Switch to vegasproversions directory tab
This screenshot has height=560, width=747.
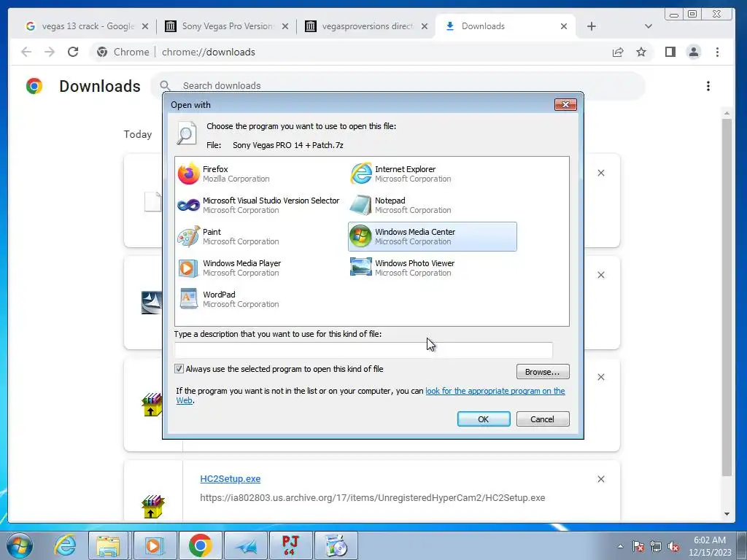coord(367,26)
